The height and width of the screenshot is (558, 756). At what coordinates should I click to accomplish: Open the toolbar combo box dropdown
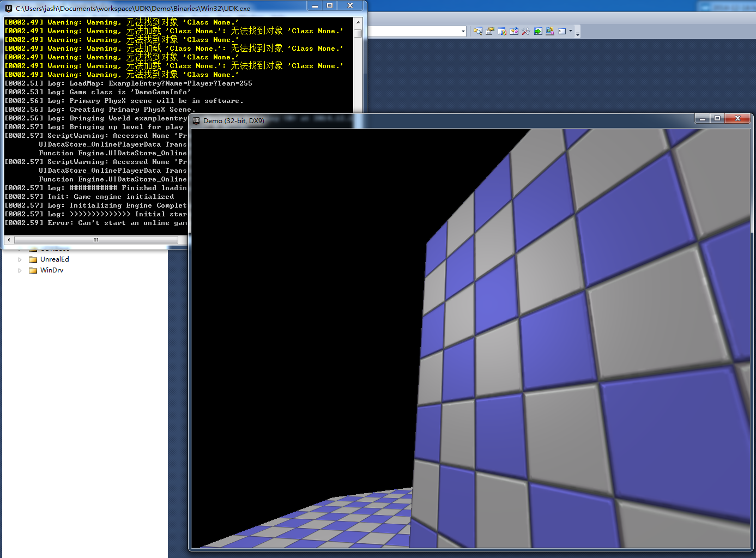463,31
